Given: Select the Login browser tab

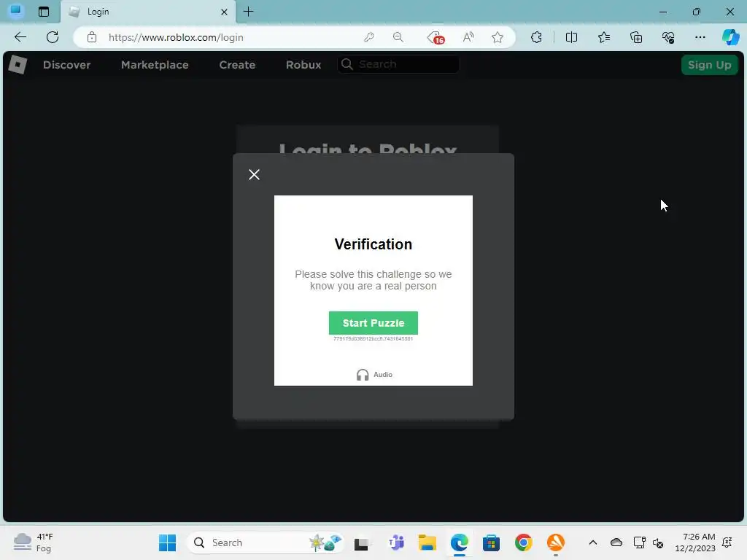Looking at the screenshot, I should [147, 12].
